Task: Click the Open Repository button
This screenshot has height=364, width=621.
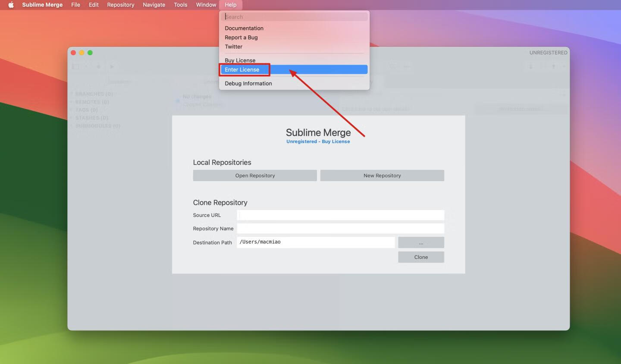Action: [x=255, y=176]
